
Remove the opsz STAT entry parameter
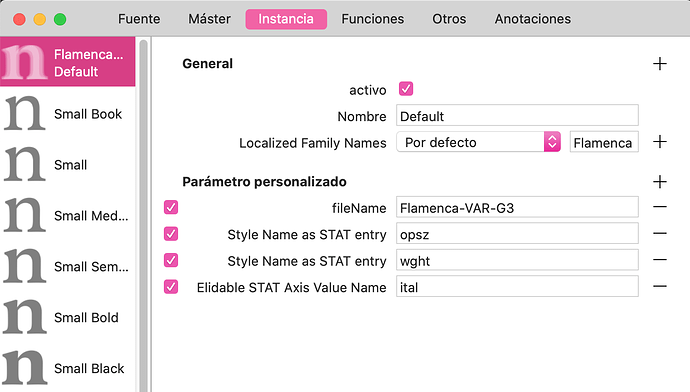[x=660, y=233]
